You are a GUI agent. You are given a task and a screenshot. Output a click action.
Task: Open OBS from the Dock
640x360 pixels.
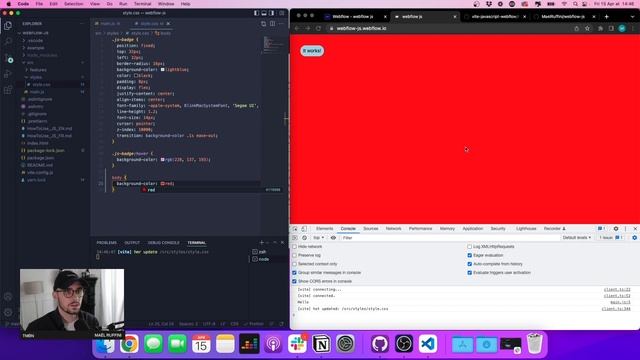pos(404,344)
